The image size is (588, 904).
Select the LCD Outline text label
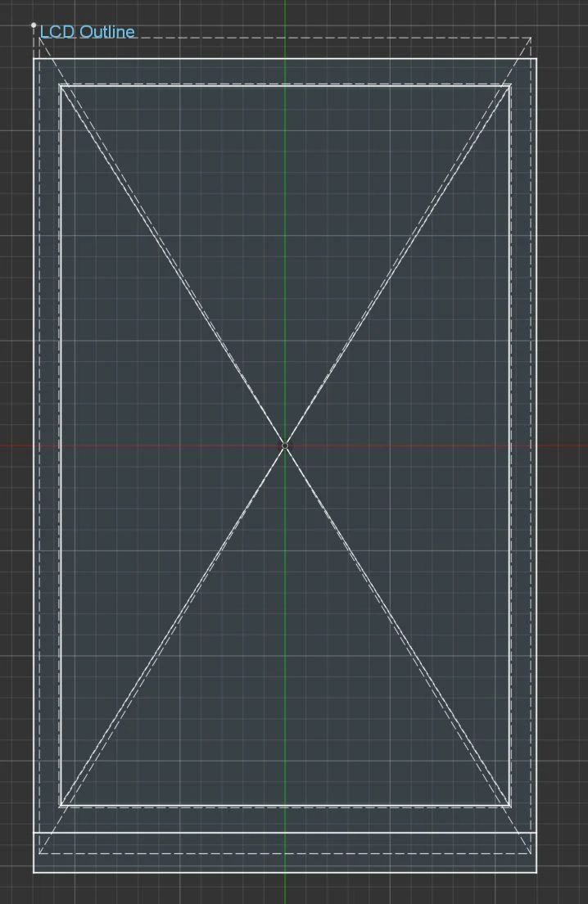[x=87, y=32]
